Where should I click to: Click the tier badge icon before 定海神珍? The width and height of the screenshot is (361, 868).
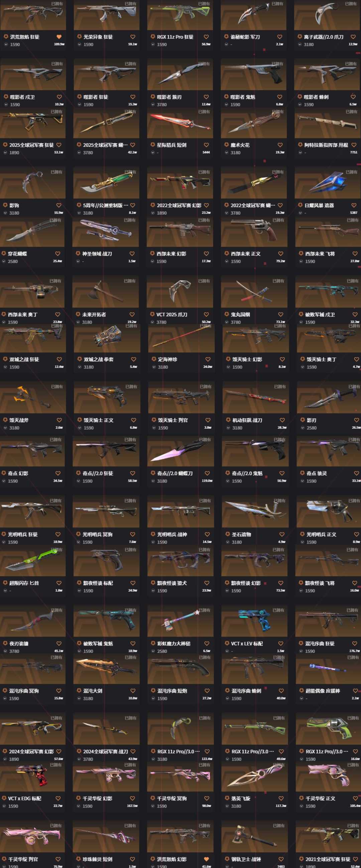tap(153, 359)
